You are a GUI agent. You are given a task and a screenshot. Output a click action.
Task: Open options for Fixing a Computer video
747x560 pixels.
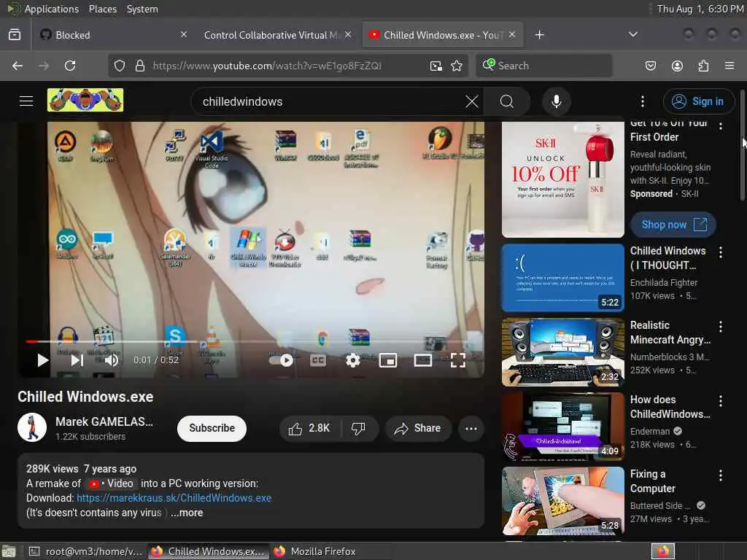[720, 475]
